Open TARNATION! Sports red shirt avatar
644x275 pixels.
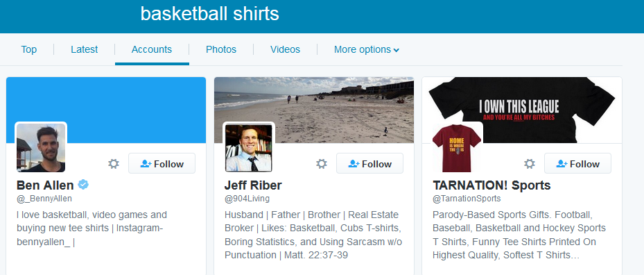pos(457,147)
